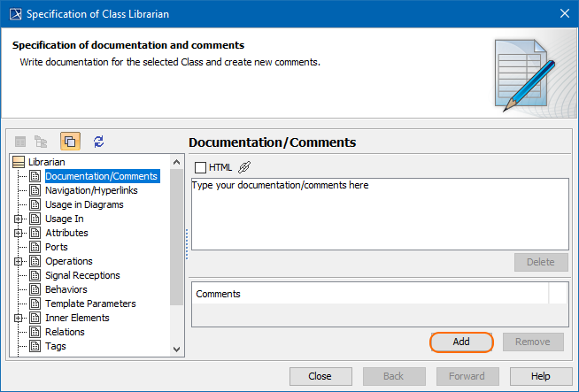Click the Ports page icon
This screenshot has width=579, height=392.
click(35, 247)
